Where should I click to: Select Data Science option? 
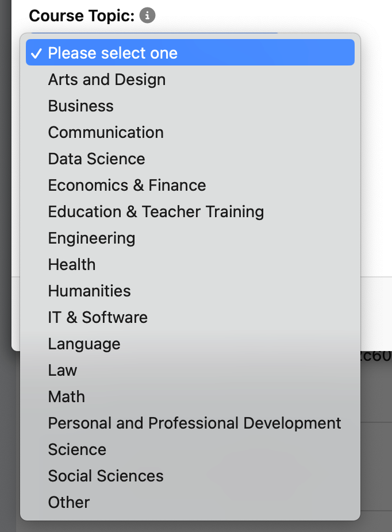pos(190,159)
